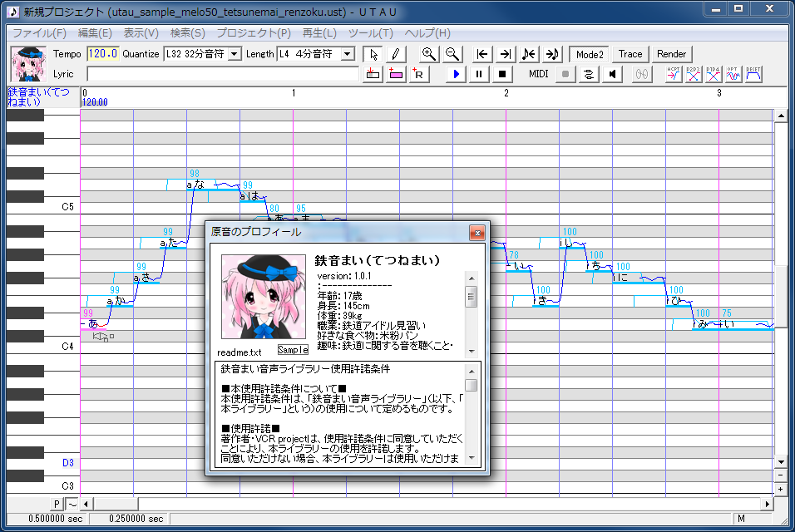
Task: Click the Trace button
Action: [x=630, y=54]
